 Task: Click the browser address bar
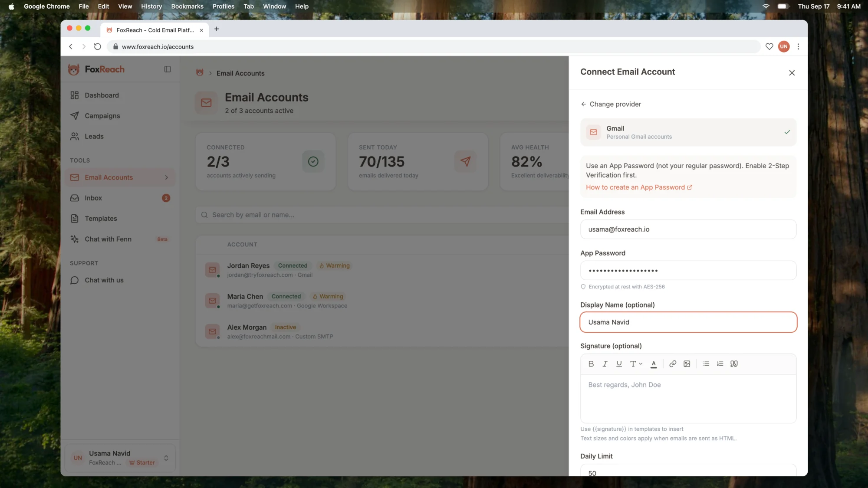(434, 46)
